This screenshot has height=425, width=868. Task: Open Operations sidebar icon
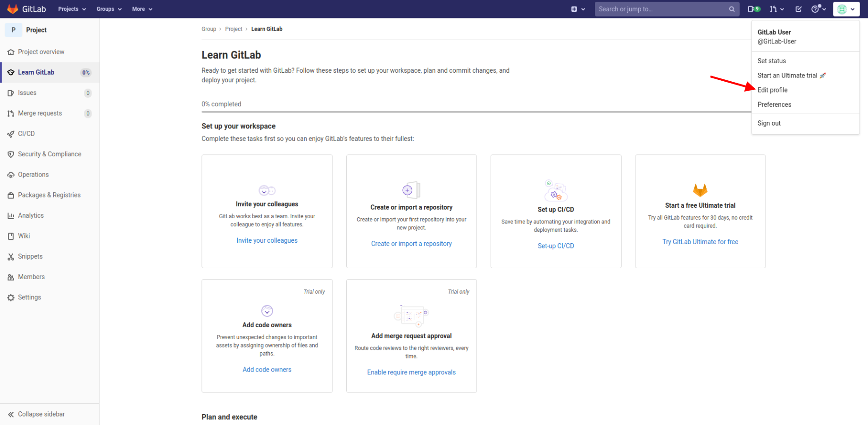(x=11, y=175)
